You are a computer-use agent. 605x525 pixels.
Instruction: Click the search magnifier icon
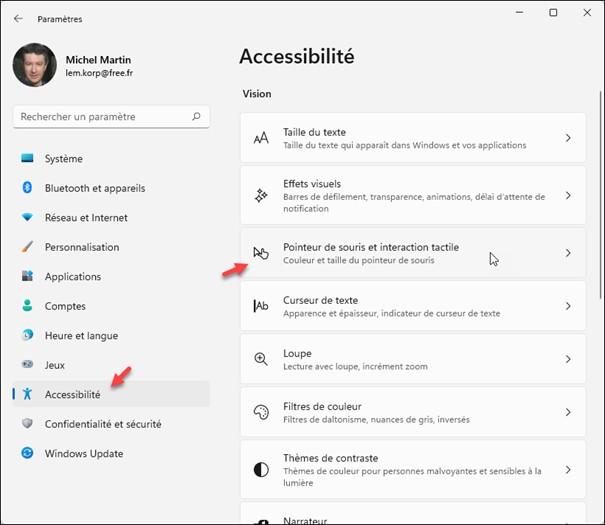(x=196, y=117)
